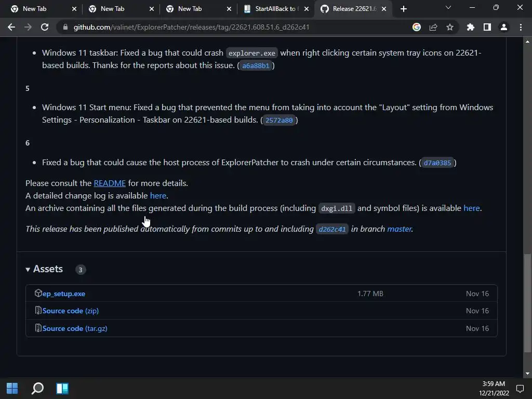
Task: Open commit a6a88b1 link
Action: [256, 65]
